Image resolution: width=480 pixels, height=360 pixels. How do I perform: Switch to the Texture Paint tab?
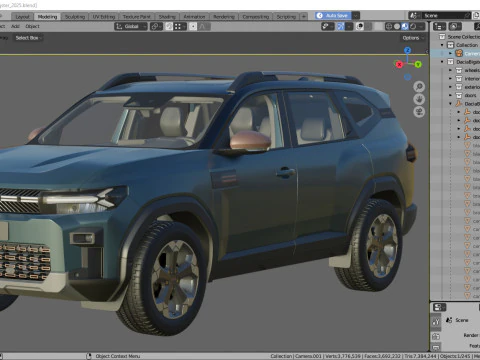point(136,17)
